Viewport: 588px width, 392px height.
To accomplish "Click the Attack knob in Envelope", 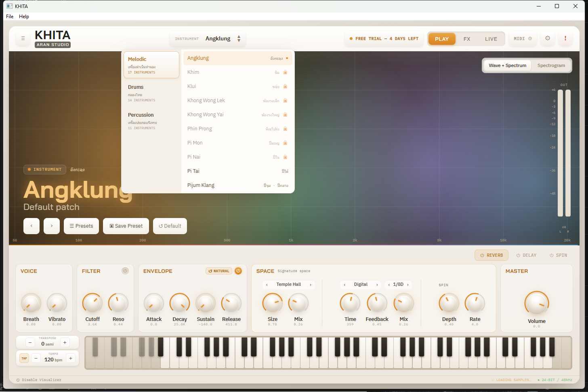I will point(154,303).
